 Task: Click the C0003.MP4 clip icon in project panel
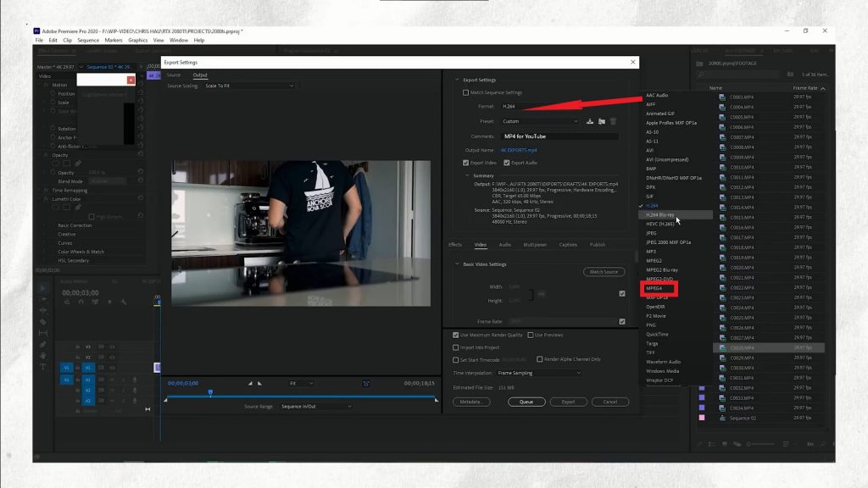(x=722, y=97)
